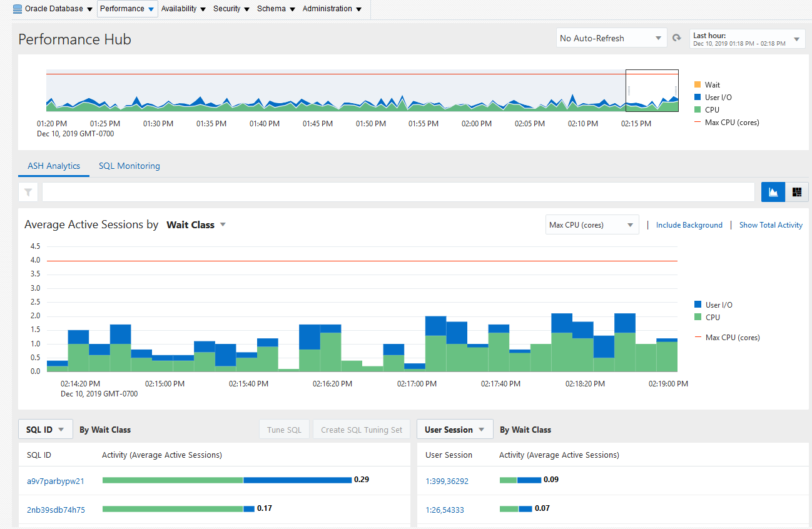Image resolution: width=812 pixels, height=529 pixels.
Task: Toggle User I/O legend in sessions chart
Action: [x=713, y=305]
